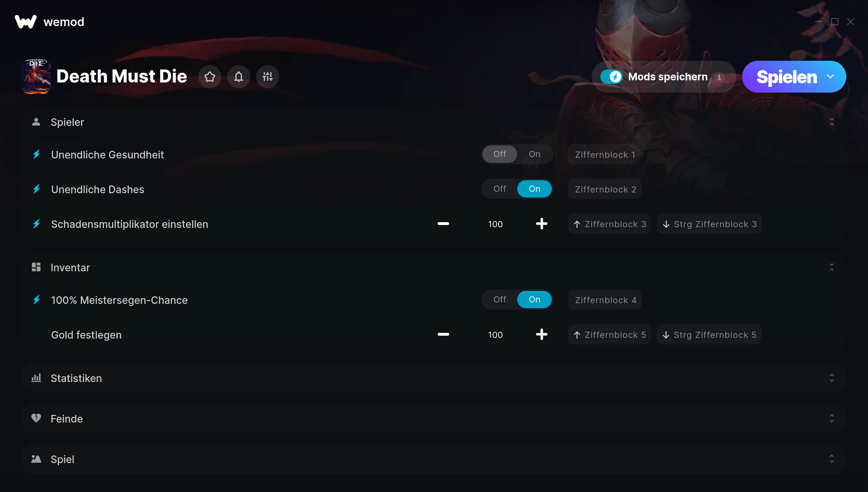Decrease Gold festlegen with minus icon
This screenshot has width=868, height=492.
click(x=443, y=335)
